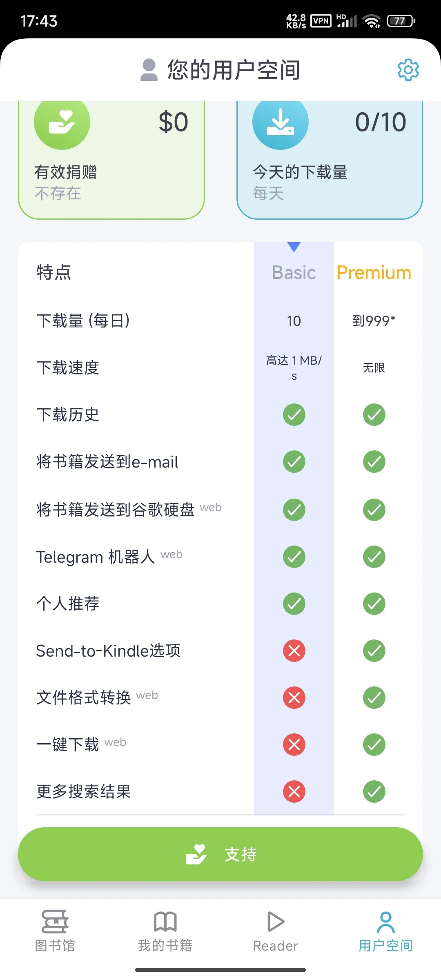
Task: Select the Basic plan column header
Action: 294,272
